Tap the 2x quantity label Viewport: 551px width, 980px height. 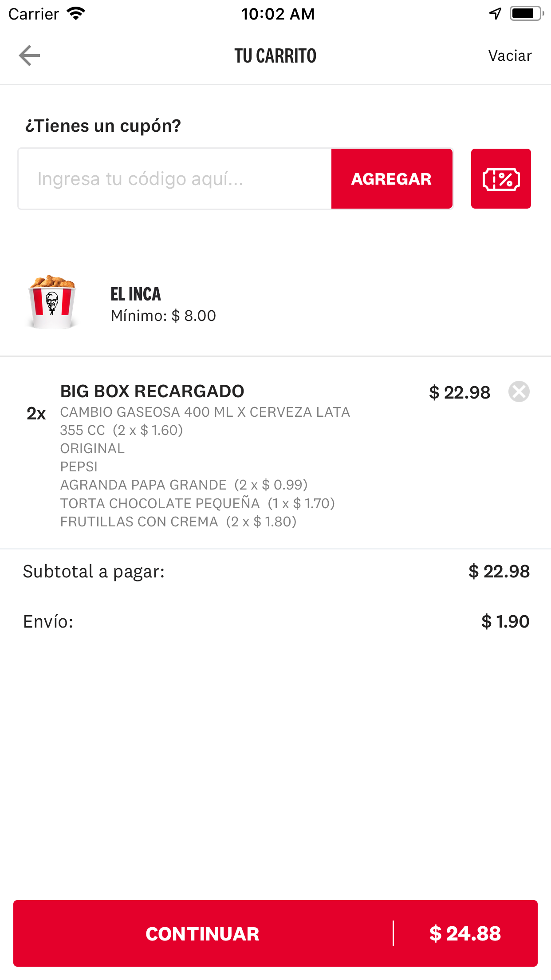coord(36,414)
